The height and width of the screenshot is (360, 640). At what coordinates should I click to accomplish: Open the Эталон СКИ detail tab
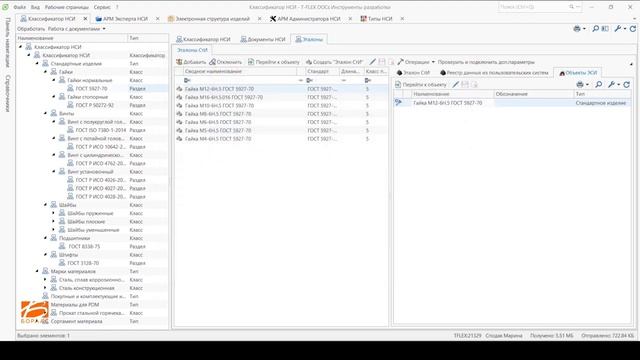pyautogui.click(x=413, y=73)
